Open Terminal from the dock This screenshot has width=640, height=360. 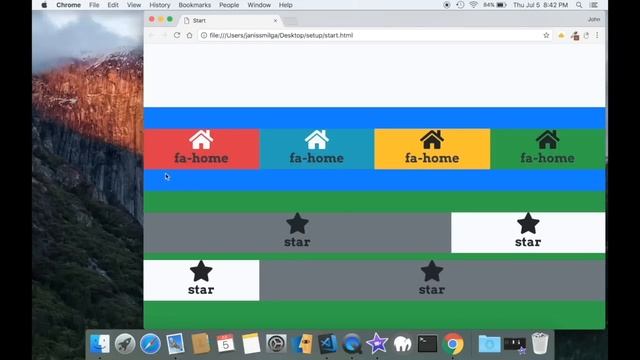point(427,344)
